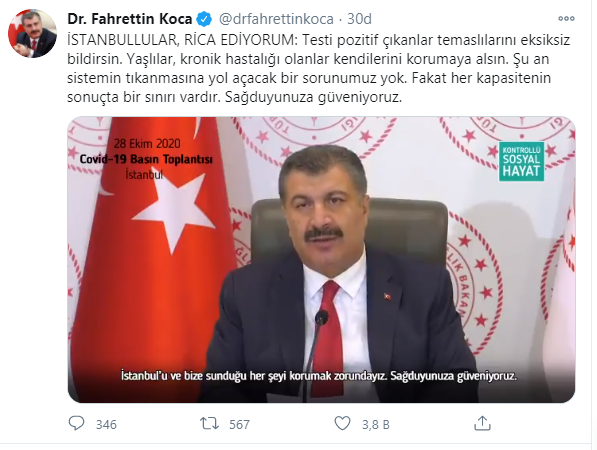Click the 567 retweets count
Image resolution: width=597 pixels, height=450 pixels.
[239, 424]
